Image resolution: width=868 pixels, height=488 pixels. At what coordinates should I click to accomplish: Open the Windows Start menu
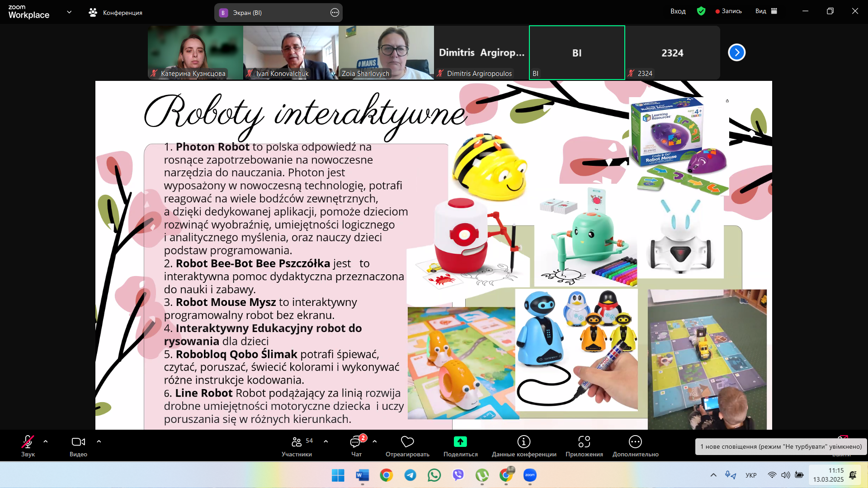coord(338,475)
